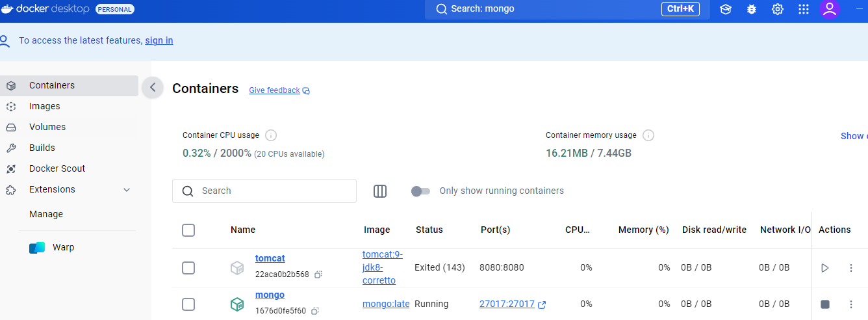Open the column display options icon
868x320 pixels.
[380, 191]
